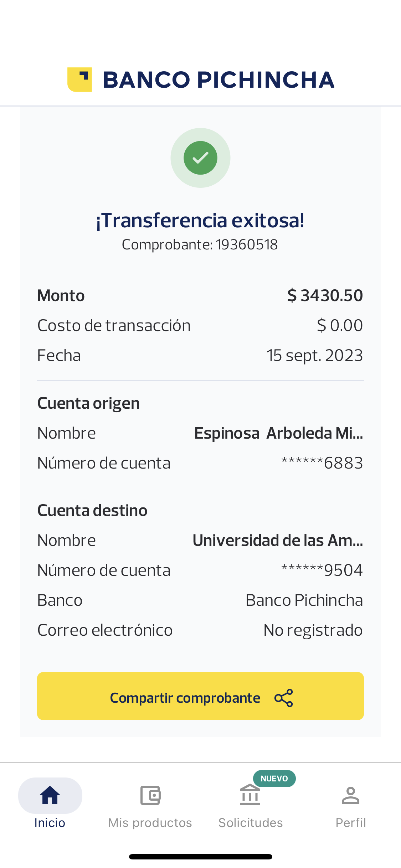Tap the destination account number ending 9504
This screenshot has width=401, height=868.
[322, 570]
